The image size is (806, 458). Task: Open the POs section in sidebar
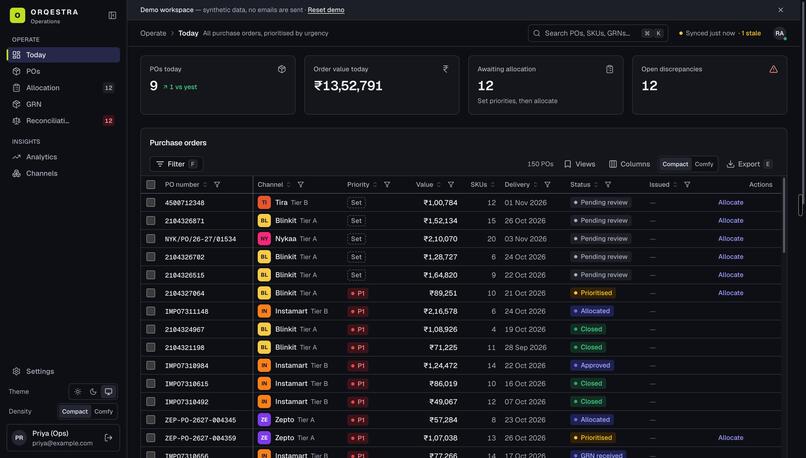click(x=64, y=71)
